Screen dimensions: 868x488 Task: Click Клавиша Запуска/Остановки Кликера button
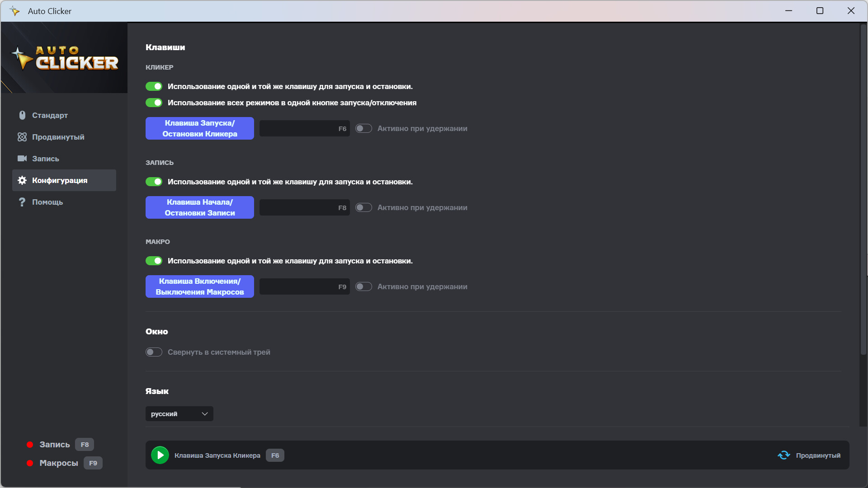(x=199, y=129)
